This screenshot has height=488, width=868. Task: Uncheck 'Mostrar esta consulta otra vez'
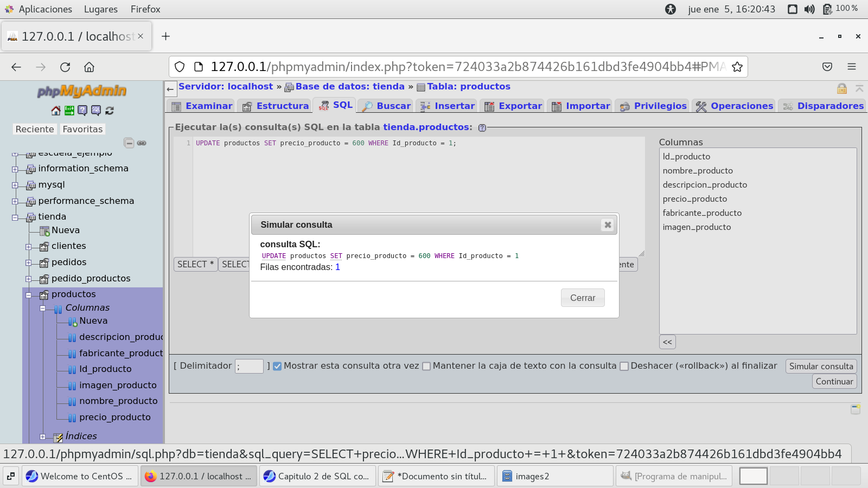[x=277, y=367]
